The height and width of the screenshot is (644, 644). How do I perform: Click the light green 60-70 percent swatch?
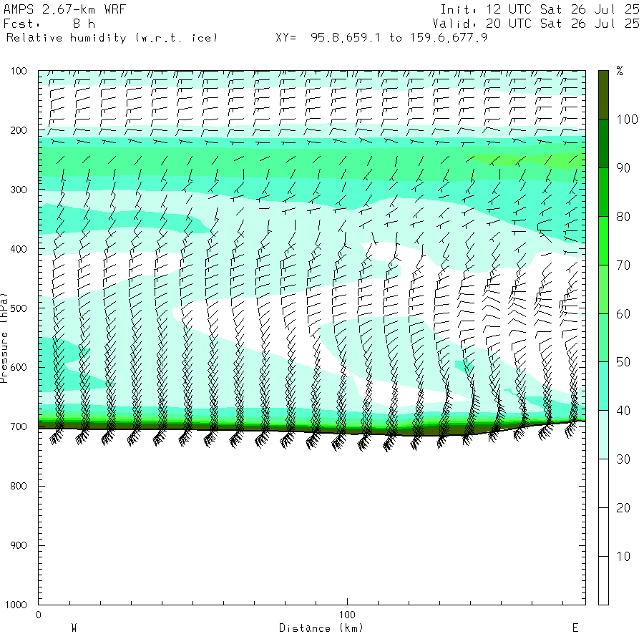click(603, 290)
